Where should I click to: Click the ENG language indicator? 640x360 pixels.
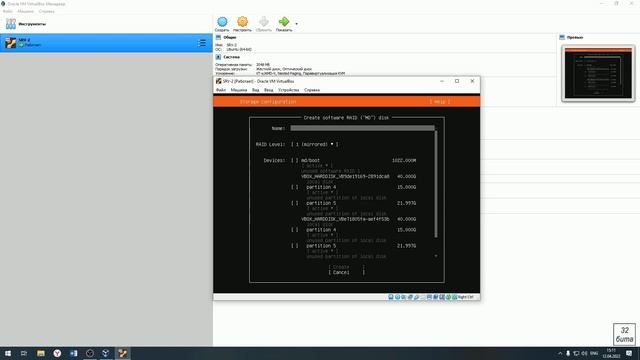click(x=594, y=353)
